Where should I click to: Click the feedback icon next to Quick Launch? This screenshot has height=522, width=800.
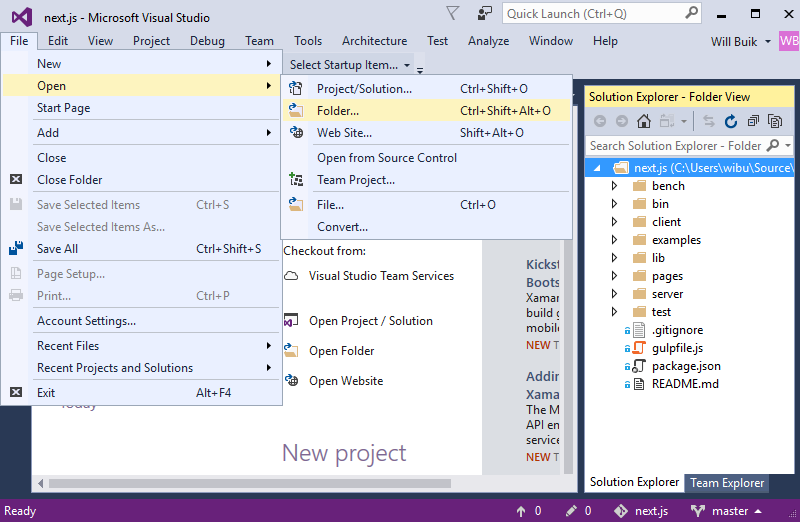484,13
